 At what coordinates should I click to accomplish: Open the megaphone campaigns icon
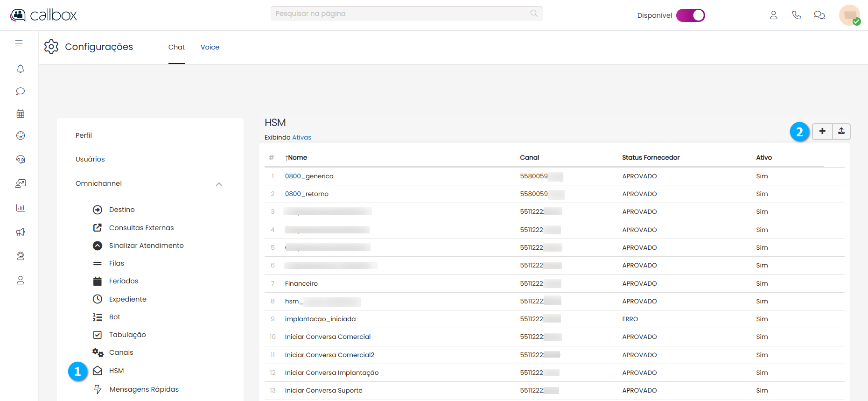click(x=20, y=232)
